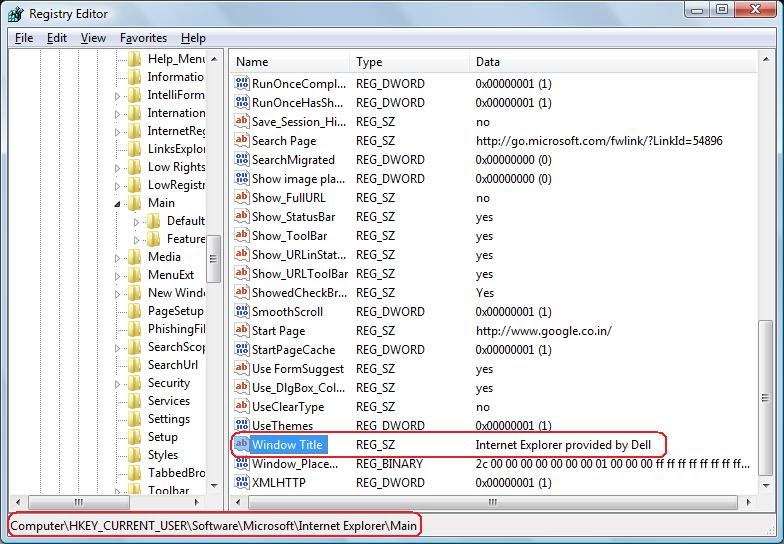Expand the Low Rights registry key
This screenshot has height=544, width=784.
[x=117, y=168]
